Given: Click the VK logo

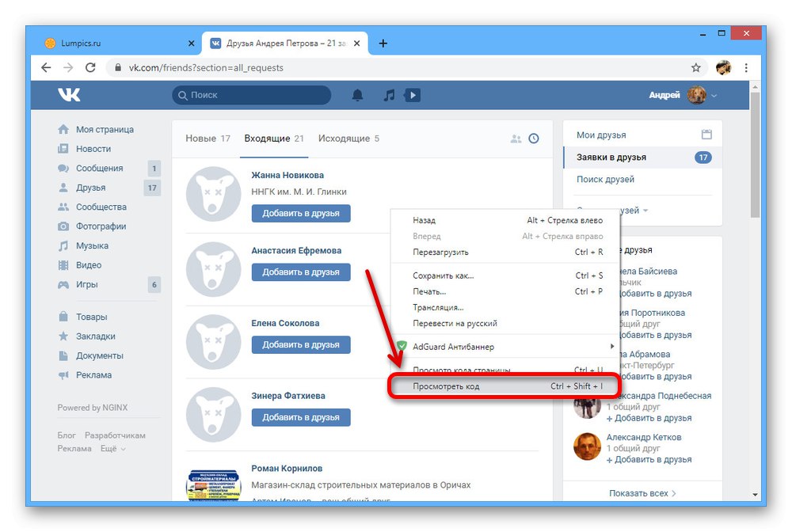Looking at the screenshot, I should [69, 94].
